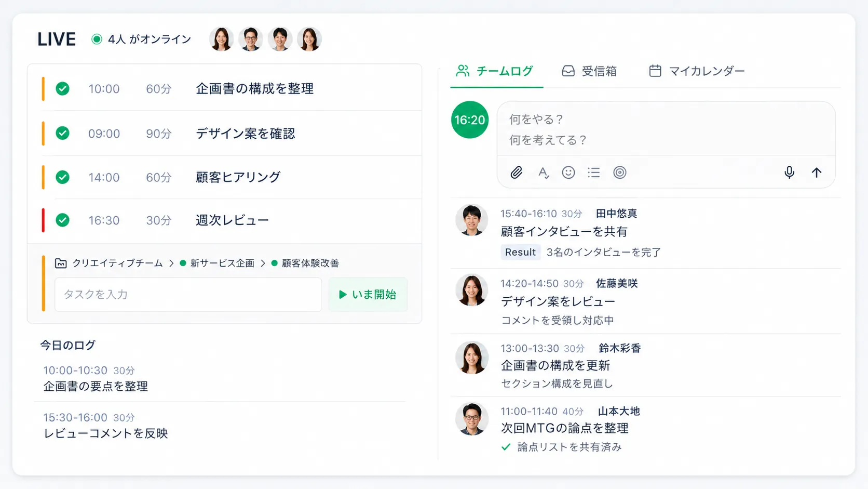Viewport: 868px width, 489px height.
Task: Click the chevron after 新サービス企画
Action: click(x=263, y=263)
